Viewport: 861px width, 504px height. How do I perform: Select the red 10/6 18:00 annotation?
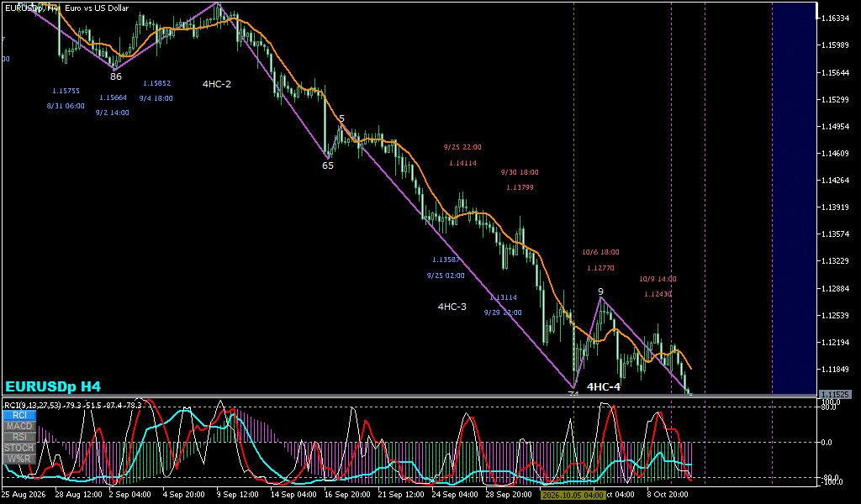click(x=600, y=252)
